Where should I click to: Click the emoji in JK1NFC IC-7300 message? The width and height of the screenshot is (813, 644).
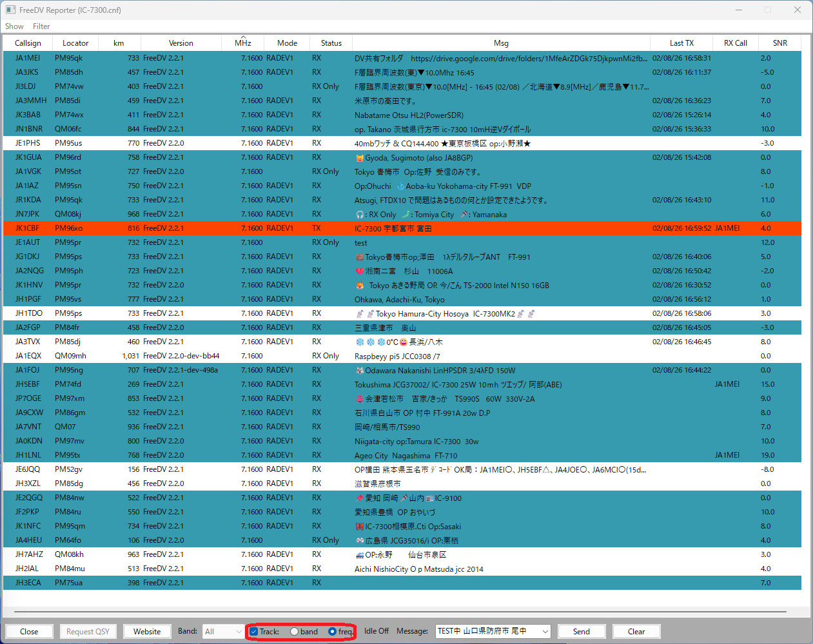tap(359, 527)
